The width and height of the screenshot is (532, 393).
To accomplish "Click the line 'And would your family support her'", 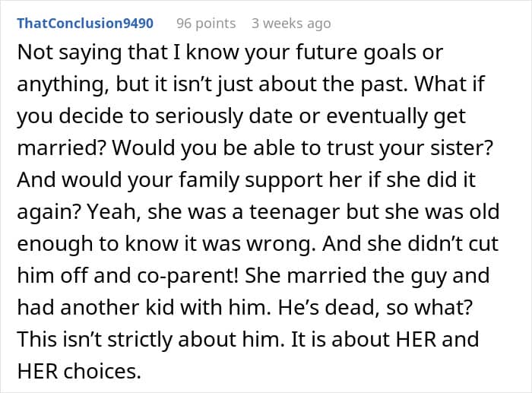I will pos(246,179).
